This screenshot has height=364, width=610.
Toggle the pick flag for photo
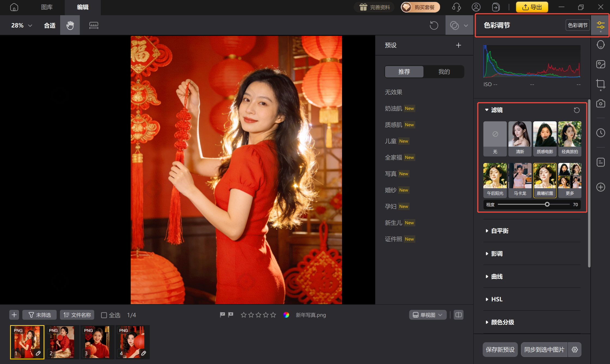222,315
